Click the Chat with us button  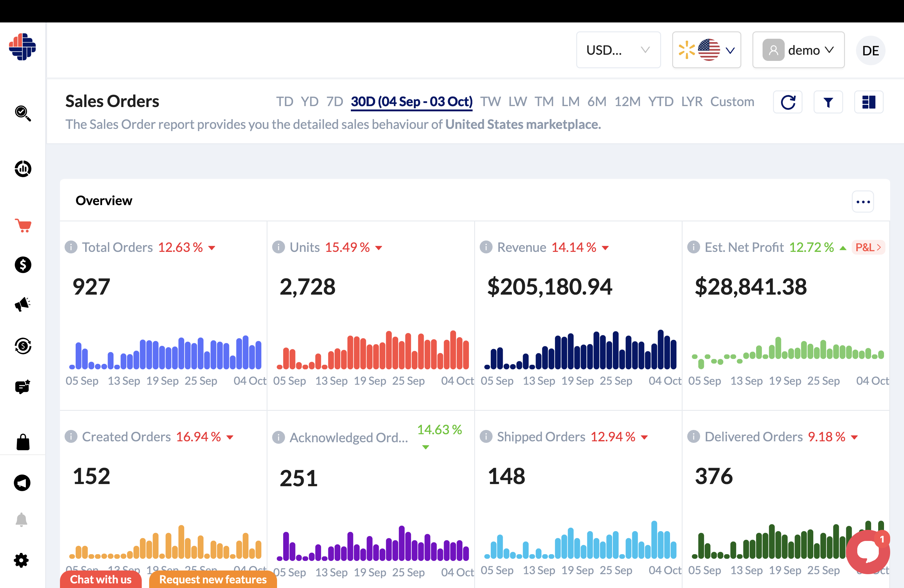tap(101, 579)
